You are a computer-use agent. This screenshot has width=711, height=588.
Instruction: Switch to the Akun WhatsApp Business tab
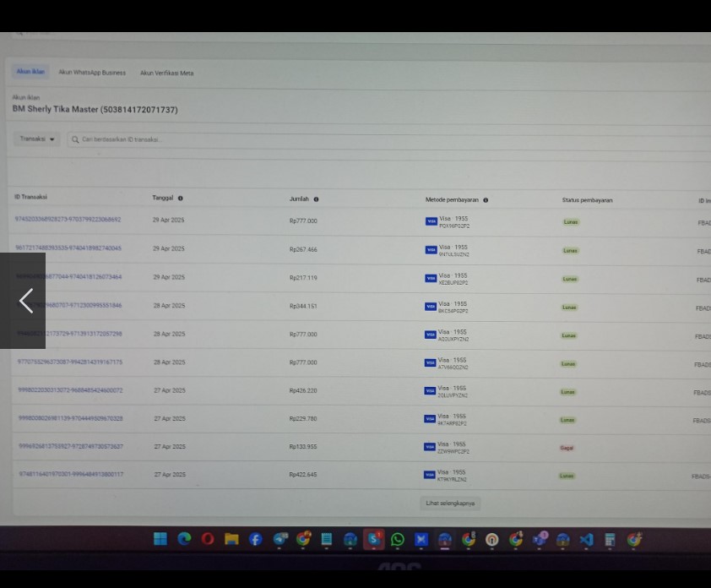pos(92,73)
